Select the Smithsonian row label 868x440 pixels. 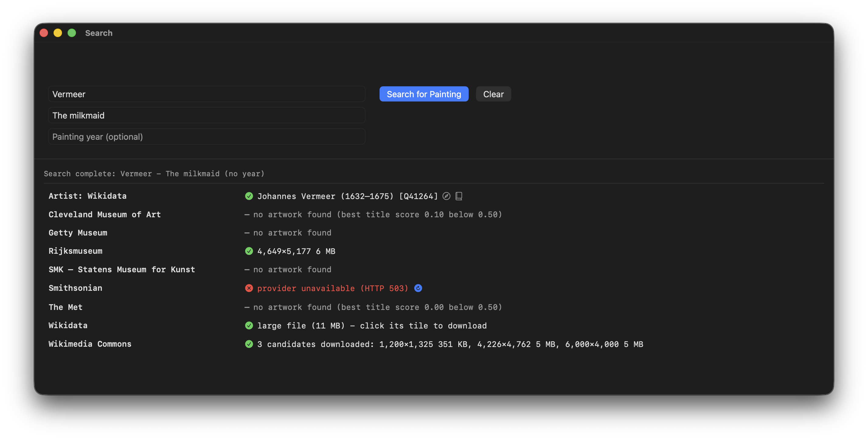click(x=75, y=288)
